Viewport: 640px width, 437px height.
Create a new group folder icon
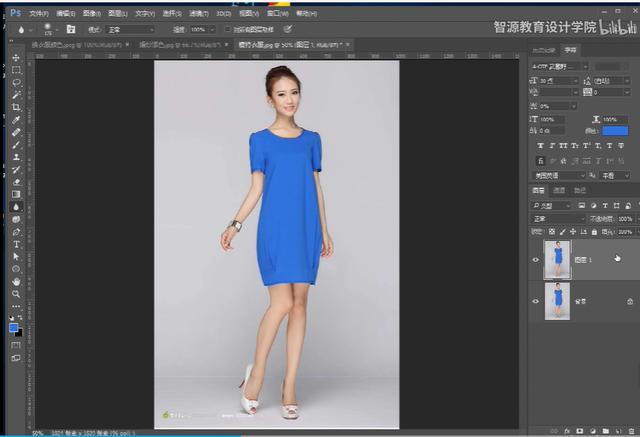(x=605, y=431)
